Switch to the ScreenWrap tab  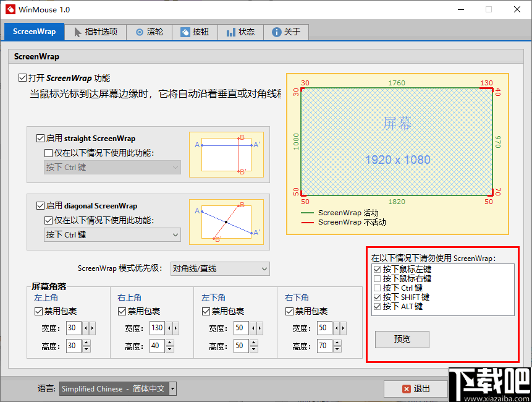tap(33, 32)
